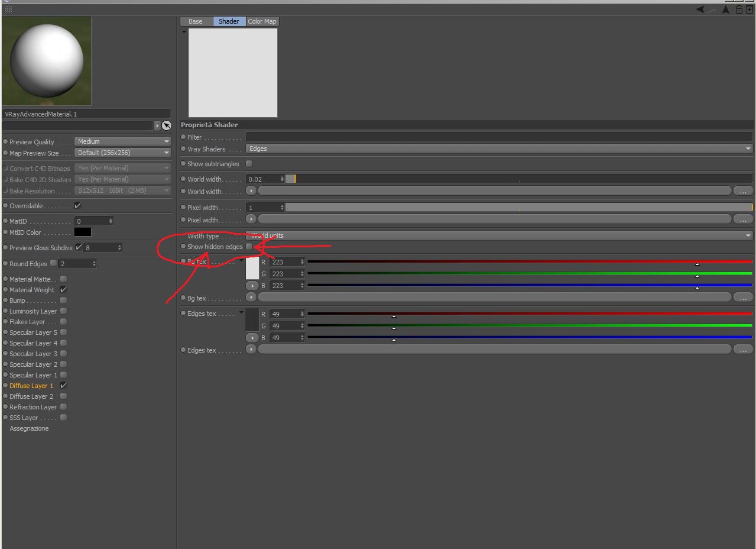The image size is (756, 549).
Task: Enable the Show subtriangles checkbox
Action: point(249,163)
